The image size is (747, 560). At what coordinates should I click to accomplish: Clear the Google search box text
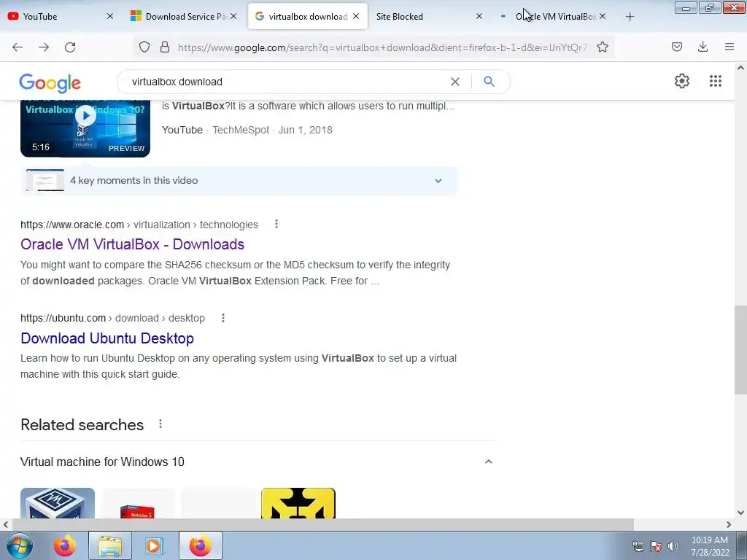click(455, 82)
